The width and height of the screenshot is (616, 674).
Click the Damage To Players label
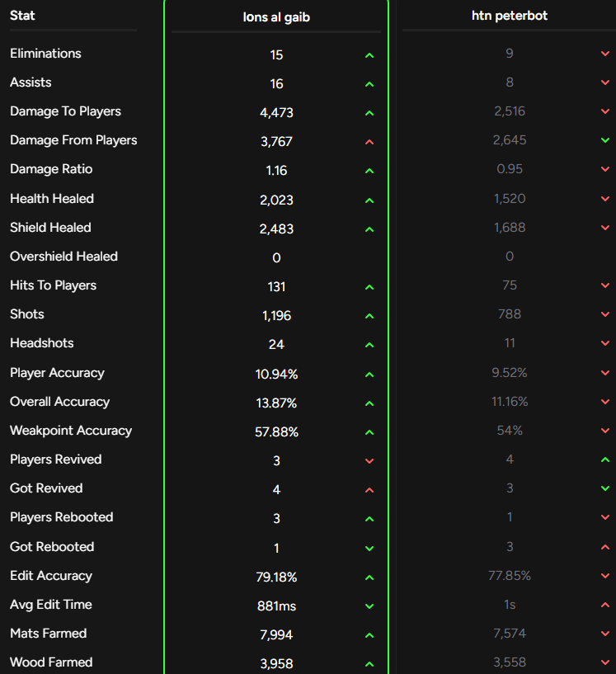(x=65, y=111)
